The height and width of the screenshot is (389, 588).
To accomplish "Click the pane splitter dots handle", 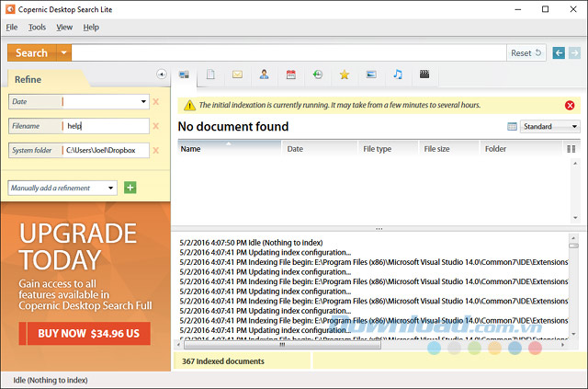I will tap(379, 229).
